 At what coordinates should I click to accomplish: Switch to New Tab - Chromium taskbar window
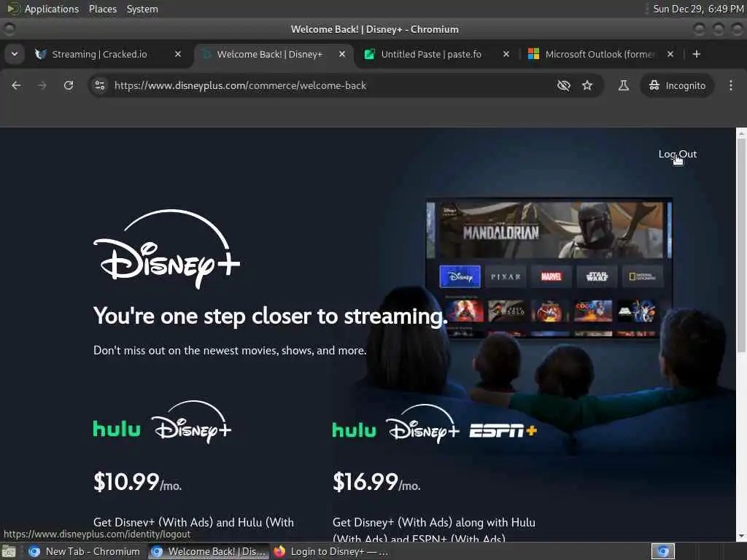pyautogui.click(x=85, y=551)
